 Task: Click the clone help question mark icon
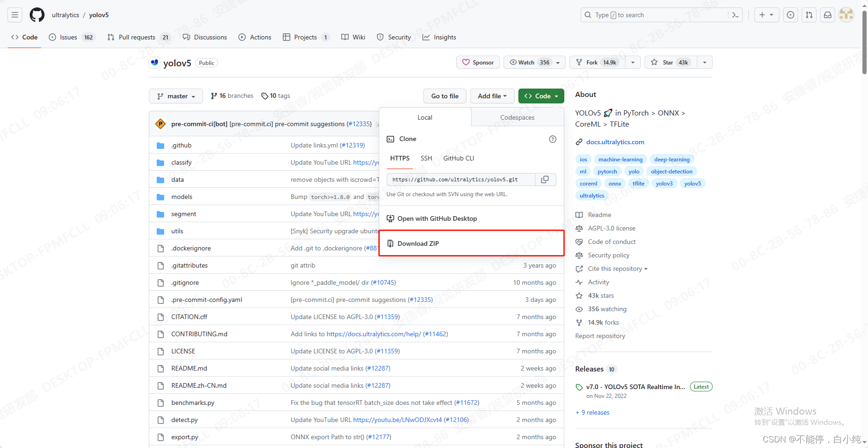click(x=553, y=139)
